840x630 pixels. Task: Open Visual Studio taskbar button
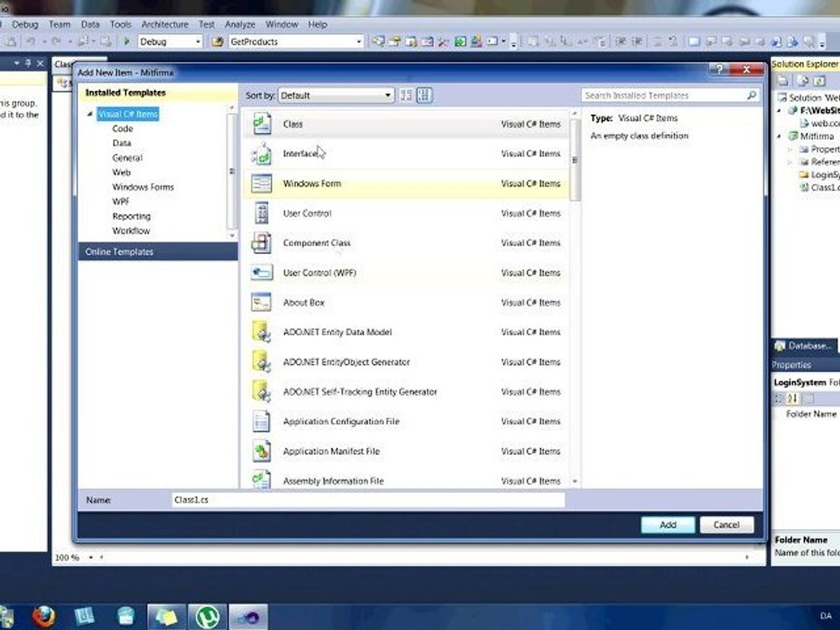point(248,617)
